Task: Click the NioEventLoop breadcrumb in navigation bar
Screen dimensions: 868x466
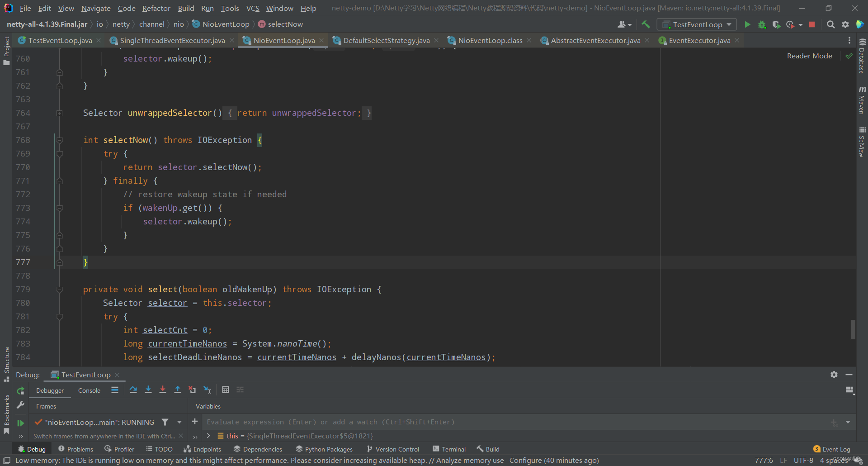Action: tap(221, 24)
